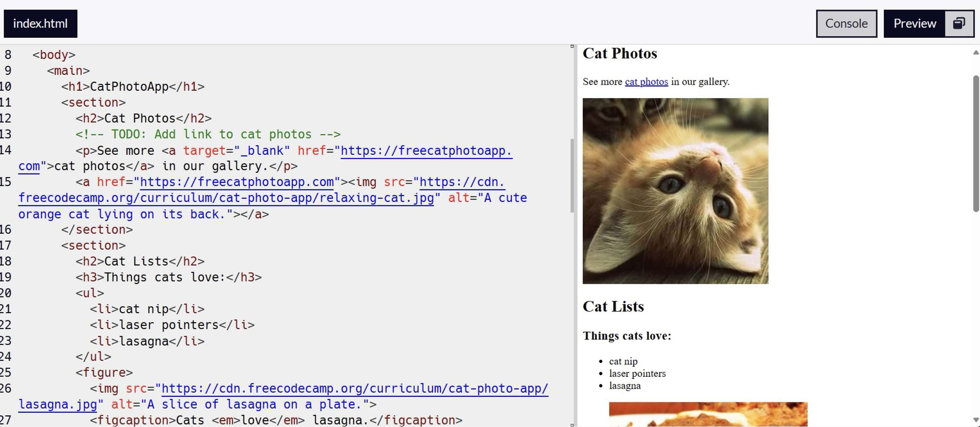This screenshot has width=980, height=427.
Task: Click the <figcaption> code line 27
Action: [276, 420]
